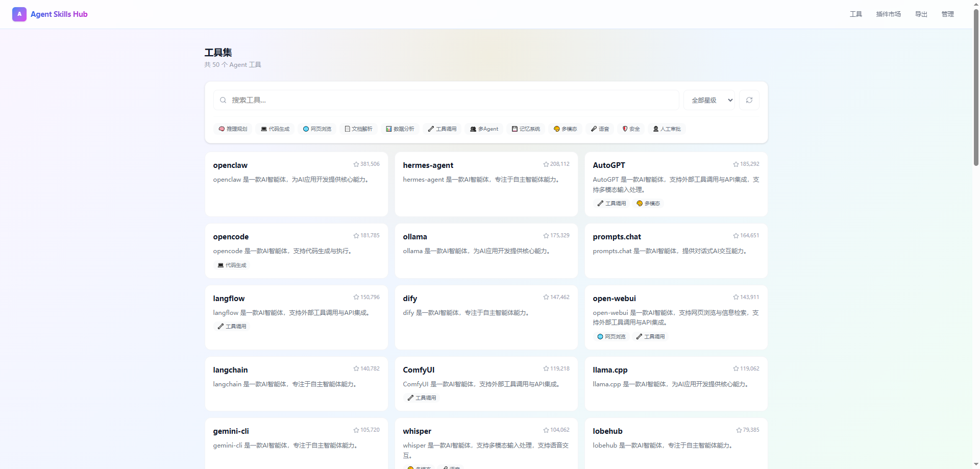Open the 导出 nav menu item
Image resolution: width=980 pixels, height=469 pixels.
tap(921, 14)
